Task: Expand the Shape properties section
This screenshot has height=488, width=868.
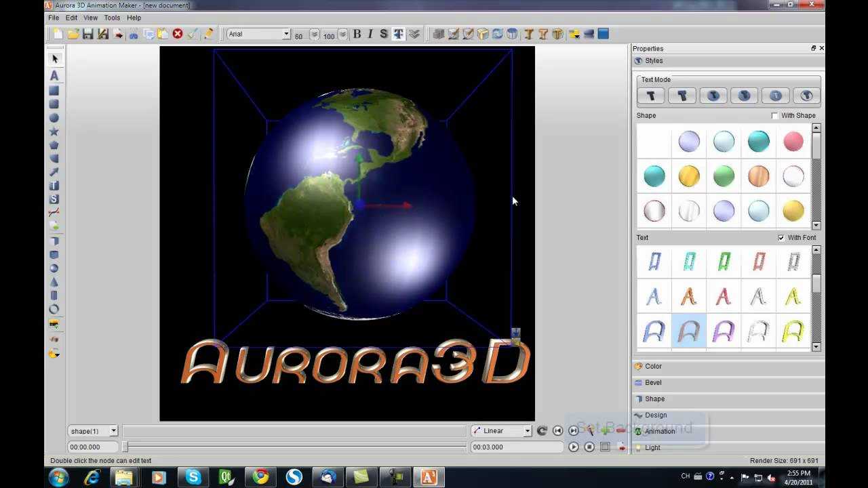Action: click(x=728, y=399)
